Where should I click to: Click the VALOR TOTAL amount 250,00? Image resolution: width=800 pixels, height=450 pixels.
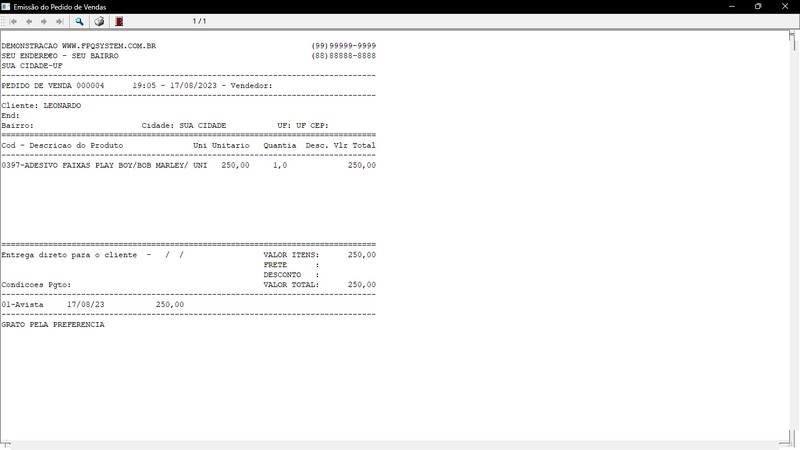click(x=362, y=285)
